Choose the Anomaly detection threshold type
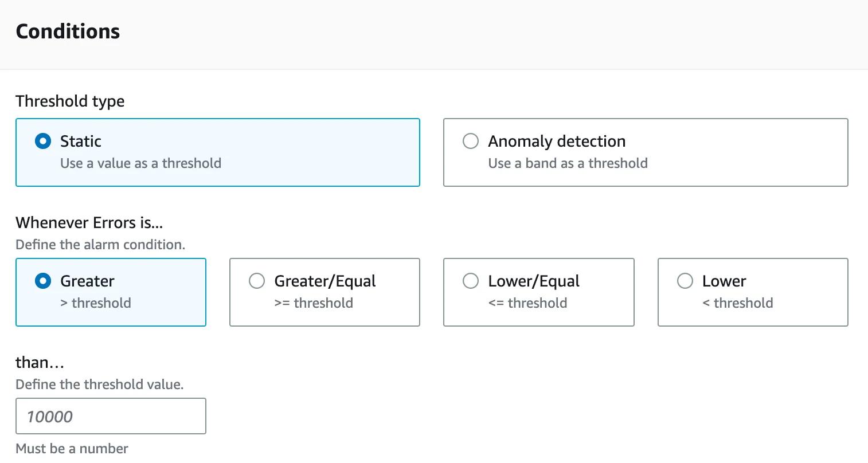This screenshot has height=463, width=868. point(471,141)
